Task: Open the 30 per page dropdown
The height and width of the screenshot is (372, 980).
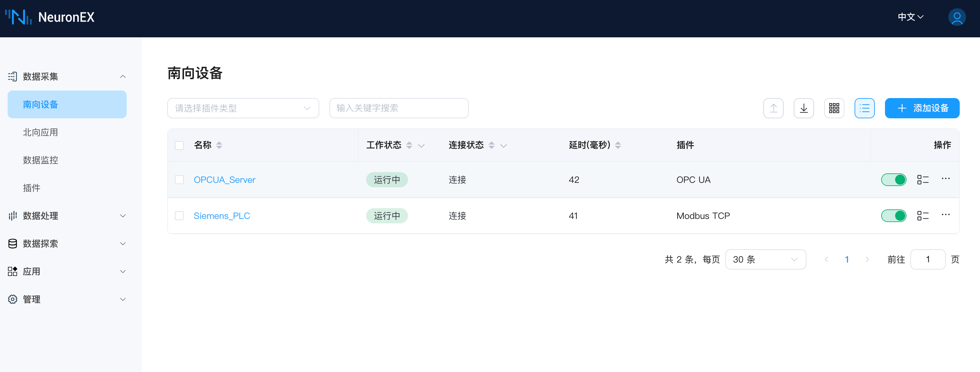Action: pyautogui.click(x=765, y=259)
